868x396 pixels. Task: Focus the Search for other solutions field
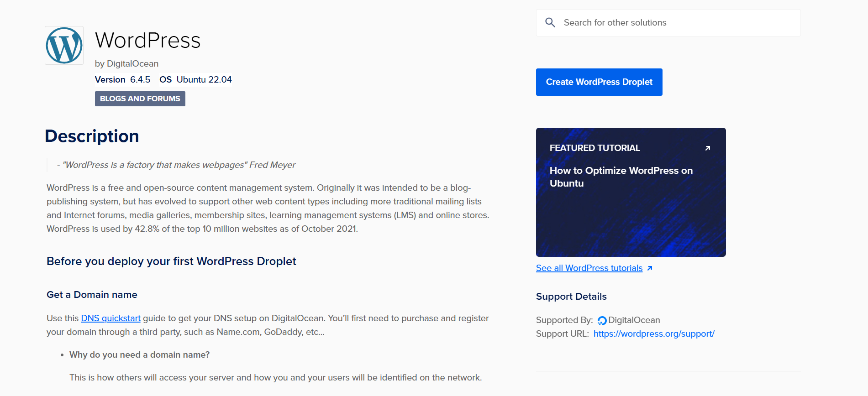click(x=668, y=23)
